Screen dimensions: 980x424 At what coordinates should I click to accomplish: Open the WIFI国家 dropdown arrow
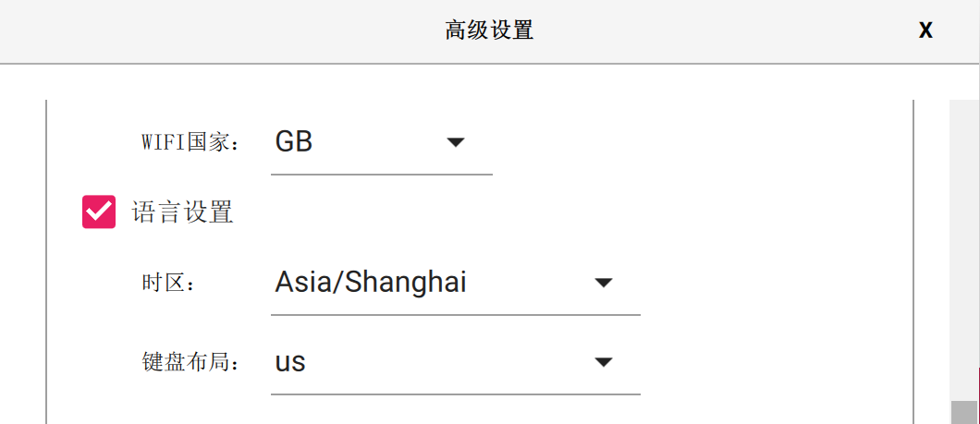[x=455, y=142]
